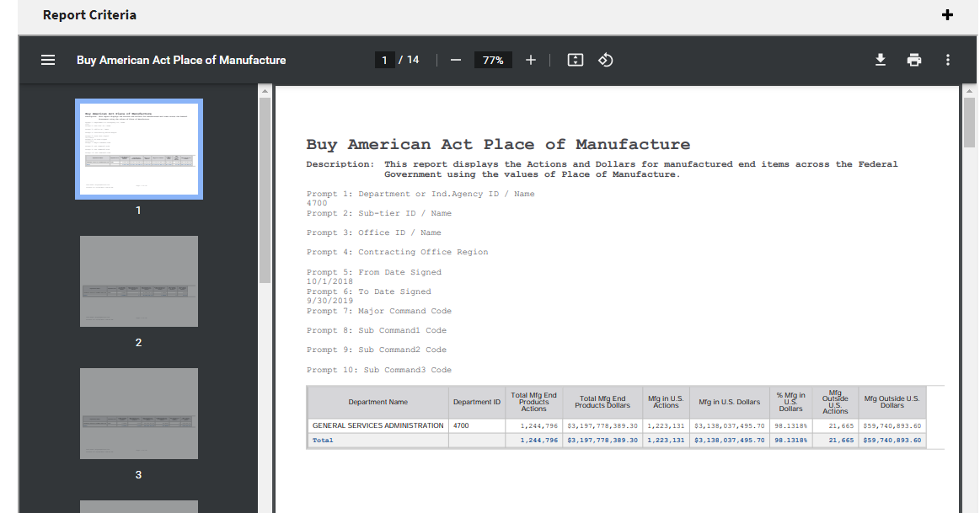Viewport: 980px width, 513px height.
Task: Click the from date value 10/1/2018
Action: point(330,281)
